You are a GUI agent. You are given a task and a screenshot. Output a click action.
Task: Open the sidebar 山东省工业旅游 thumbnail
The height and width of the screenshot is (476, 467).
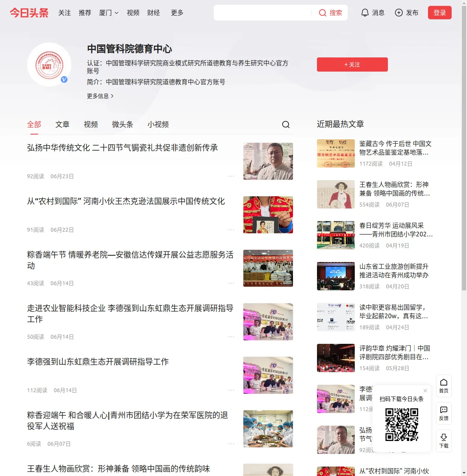[x=336, y=276]
